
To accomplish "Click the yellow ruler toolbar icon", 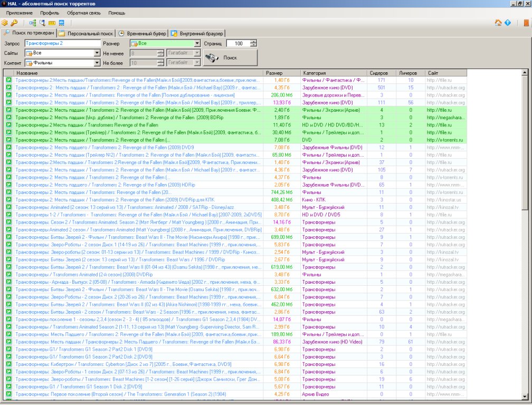I will tap(52, 23).
